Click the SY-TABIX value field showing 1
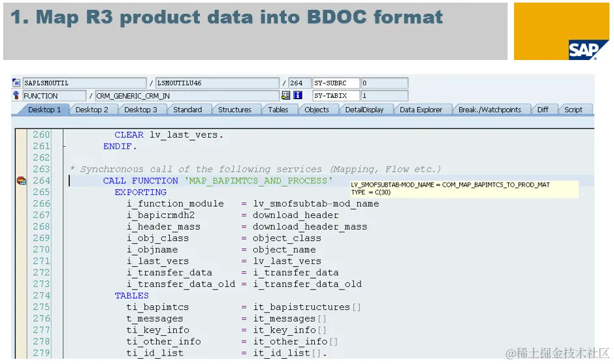 pyautogui.click(x=384, y=95)
